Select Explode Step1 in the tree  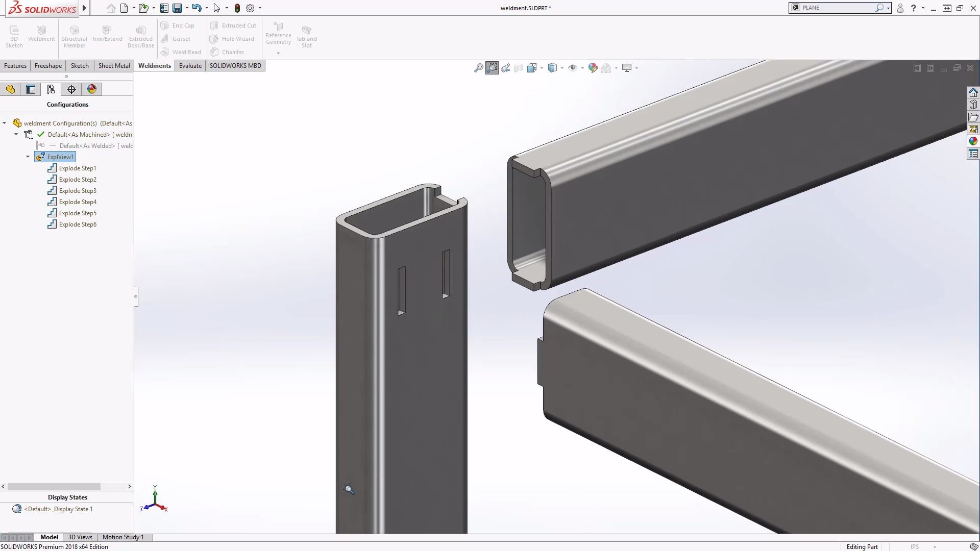[x=72, y=168]
